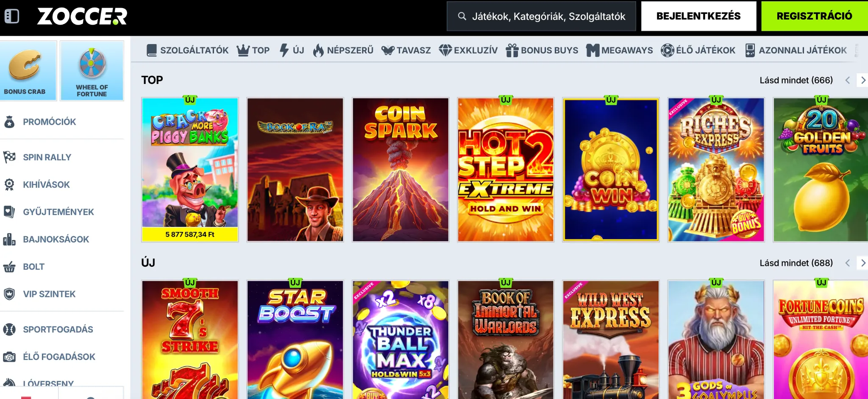Click the Bejelentkezés login button
The height and width of the screenshot is (399, 868).
click(698, 16)
